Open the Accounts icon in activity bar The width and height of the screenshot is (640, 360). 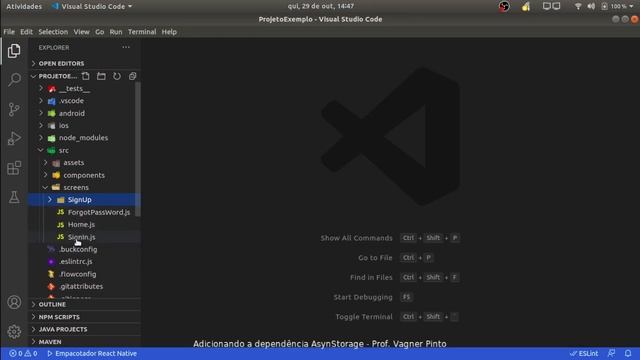(x=14, y=302)
